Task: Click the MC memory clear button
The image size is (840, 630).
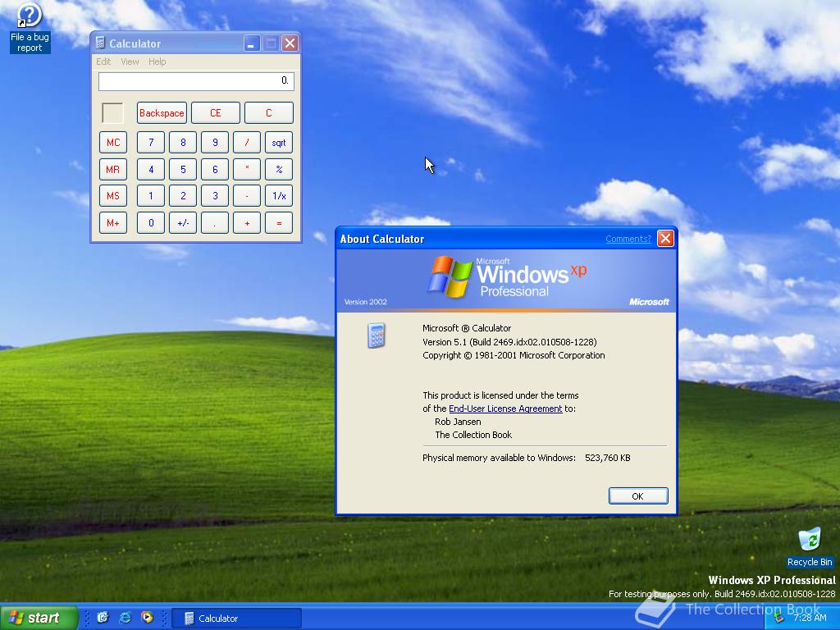Action: [113, 143]
